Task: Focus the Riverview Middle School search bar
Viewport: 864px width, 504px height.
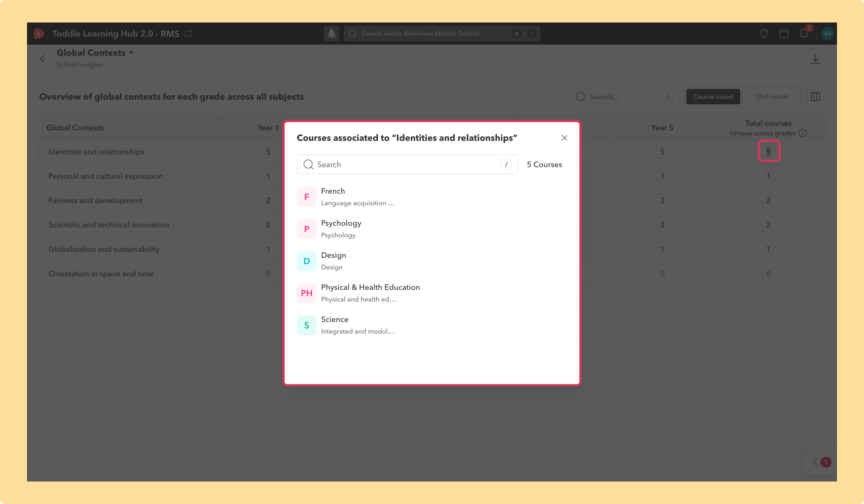Action: pyautogui.click(x=442, y=34)
